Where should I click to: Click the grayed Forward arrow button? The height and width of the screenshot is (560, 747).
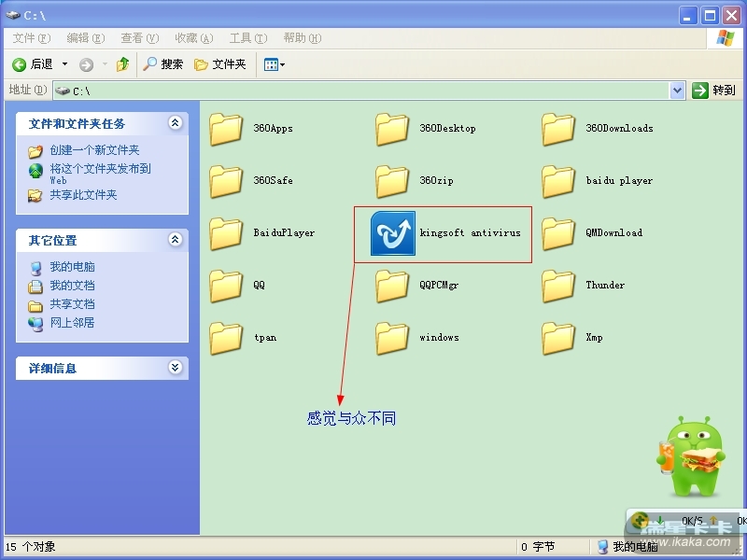(86, 64)
